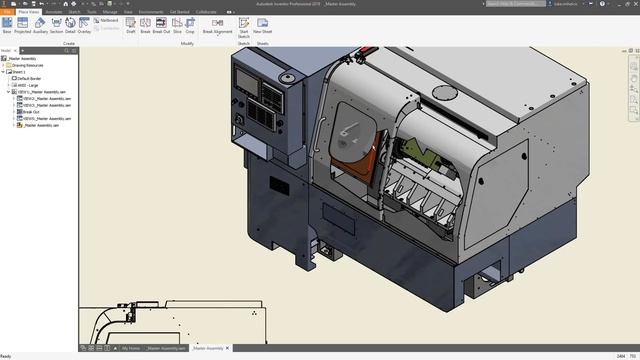This screenshot has height=360, width=640.
Task: Select the Base view tool
Action: (7, 25)
